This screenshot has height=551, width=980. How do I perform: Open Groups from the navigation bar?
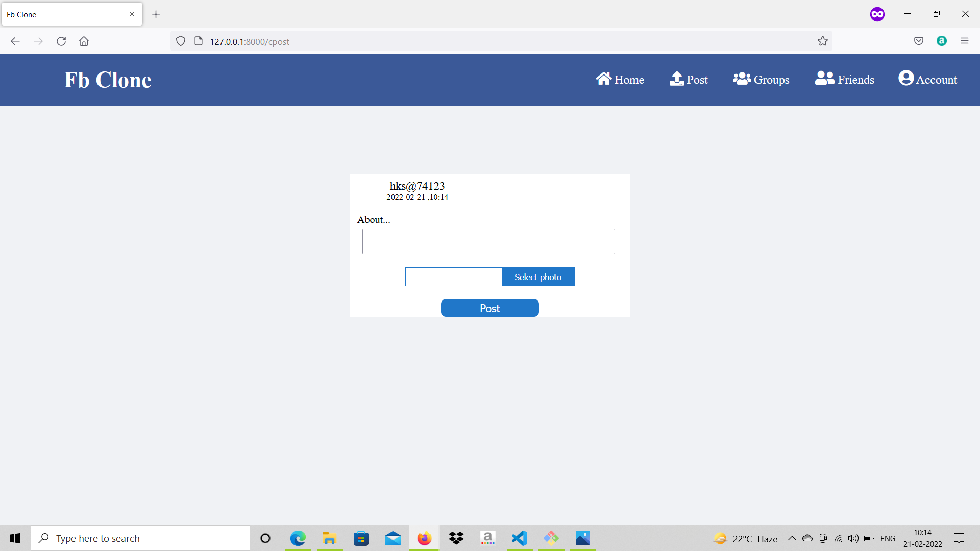tap(761, 79)
